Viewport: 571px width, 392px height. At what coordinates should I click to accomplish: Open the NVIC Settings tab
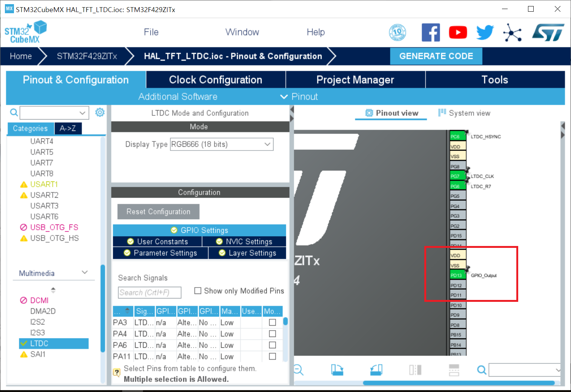point(244,241)
